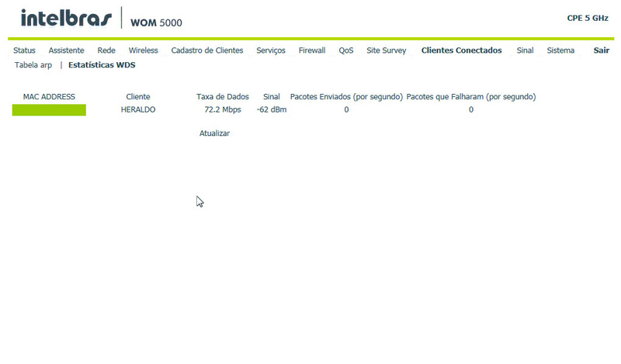Open the Status menu
Screen dimensions: 621x364
(24, 50)
